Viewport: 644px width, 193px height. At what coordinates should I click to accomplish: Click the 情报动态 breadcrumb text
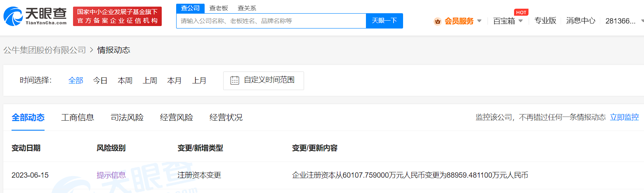[114, 50]
